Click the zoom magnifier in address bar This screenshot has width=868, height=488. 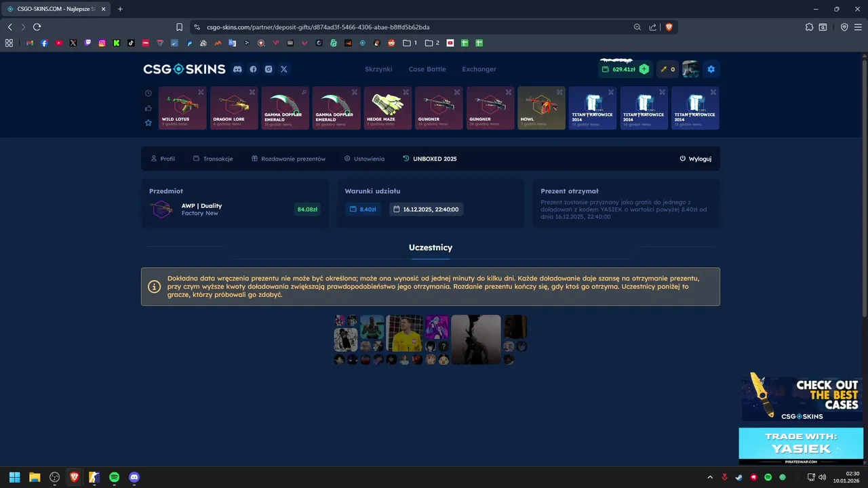[637, 27]
